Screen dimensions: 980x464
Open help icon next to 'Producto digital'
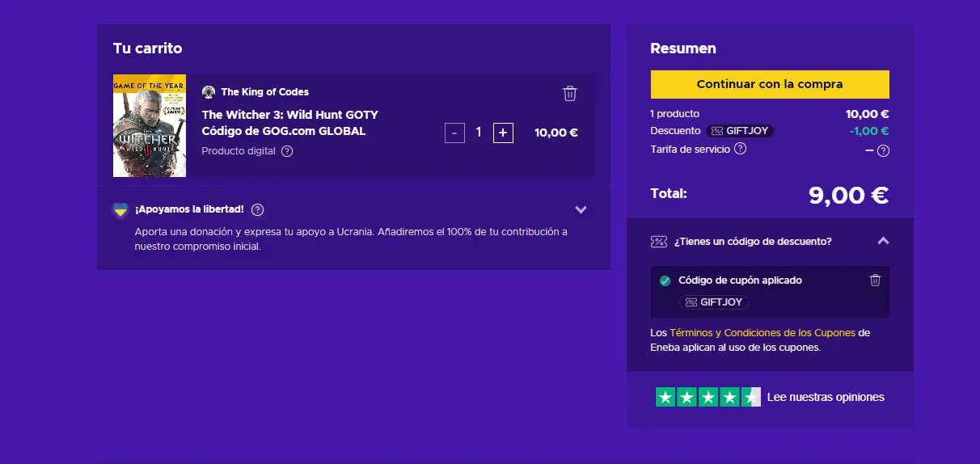click(287, 151)
